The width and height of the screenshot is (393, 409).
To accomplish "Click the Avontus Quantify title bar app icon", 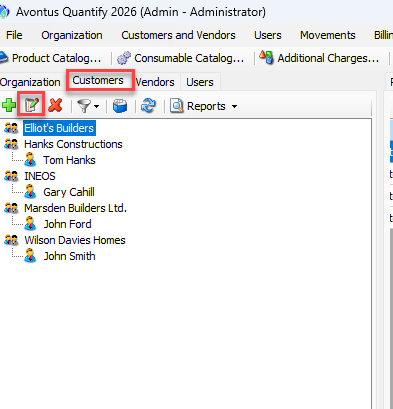I will pos(4,12).
